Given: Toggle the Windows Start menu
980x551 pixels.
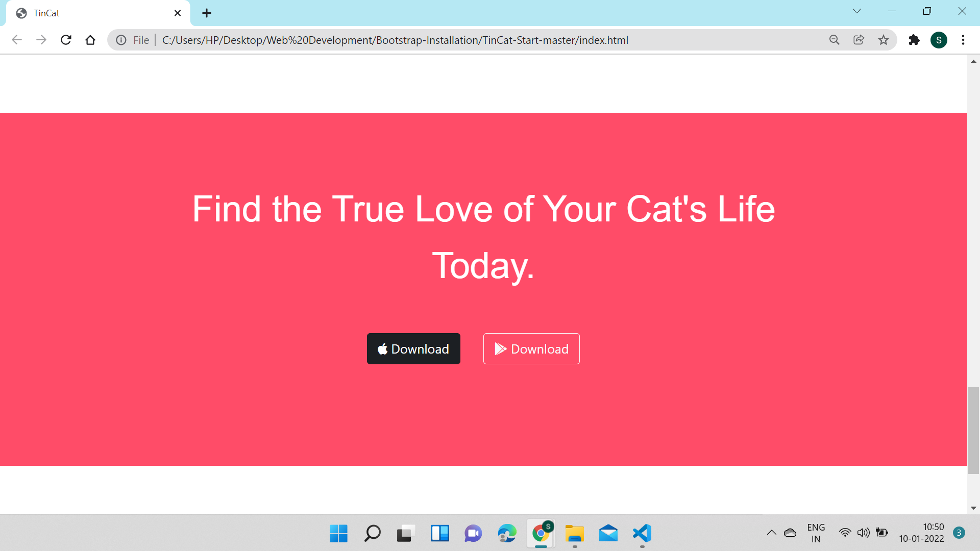Looking at the screenshot, I should pos(338,534).
